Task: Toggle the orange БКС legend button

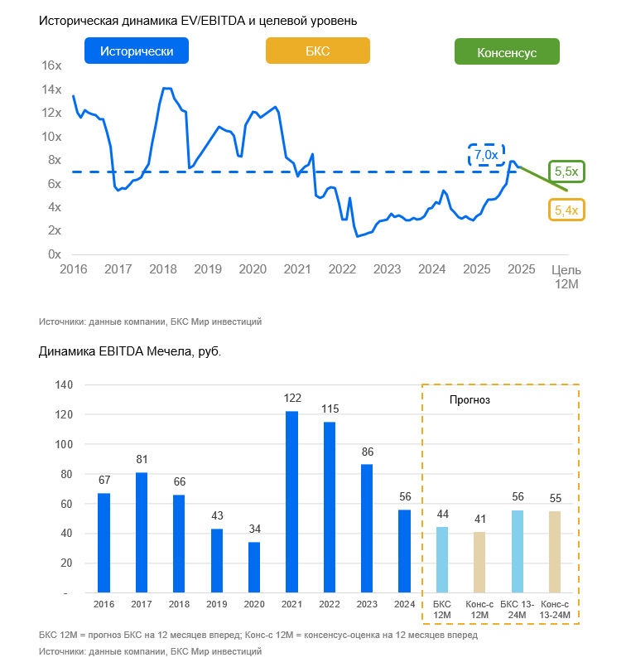Action: pyautogui.click(x=317, y=51)
